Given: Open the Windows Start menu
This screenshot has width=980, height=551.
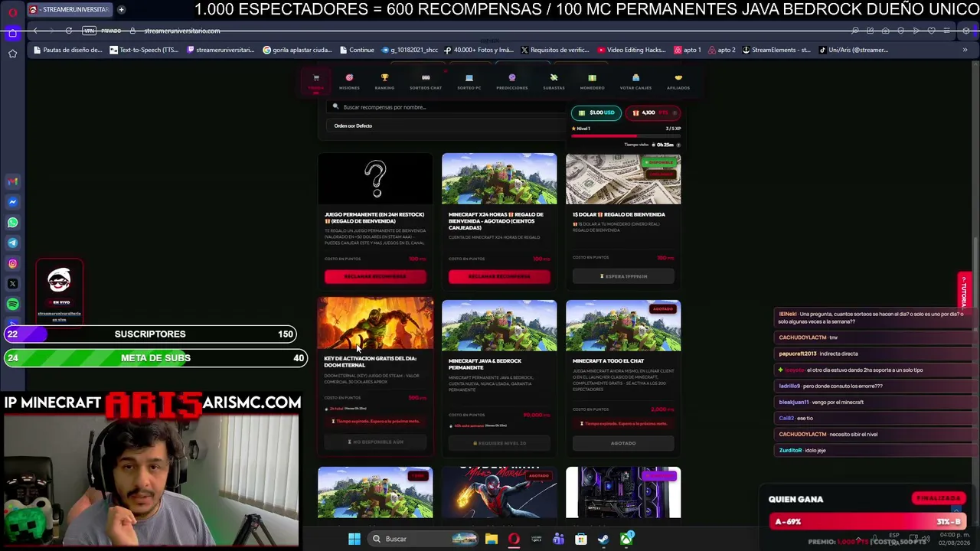Looking at the screenshot, I should tap(354, 539).
